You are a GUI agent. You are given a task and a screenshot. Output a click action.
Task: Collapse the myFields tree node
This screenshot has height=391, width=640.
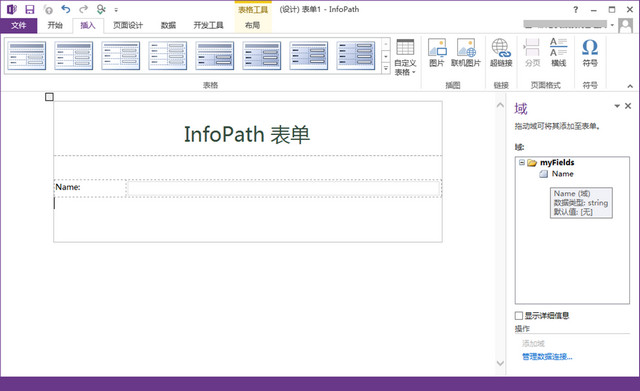click(x=522, y=162)
